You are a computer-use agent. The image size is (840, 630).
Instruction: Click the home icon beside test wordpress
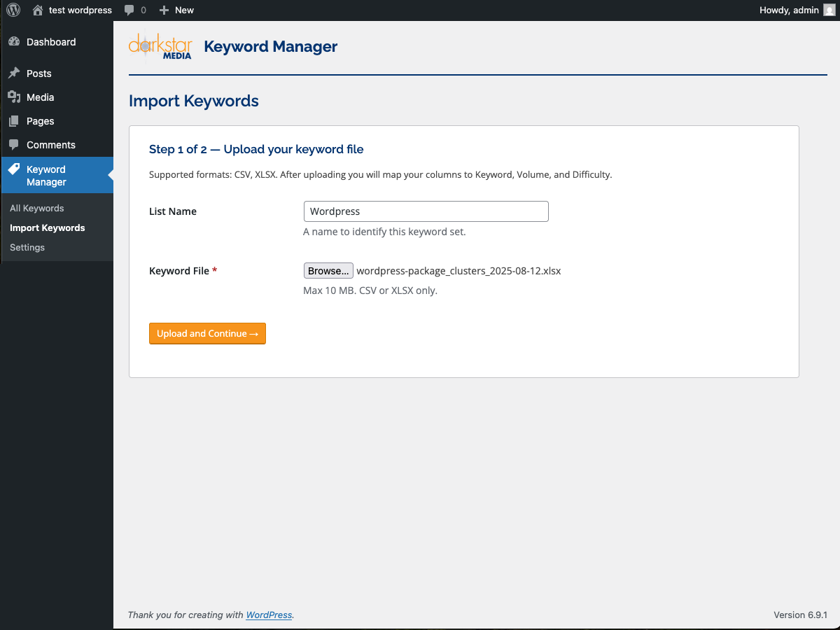pos(37,10)
